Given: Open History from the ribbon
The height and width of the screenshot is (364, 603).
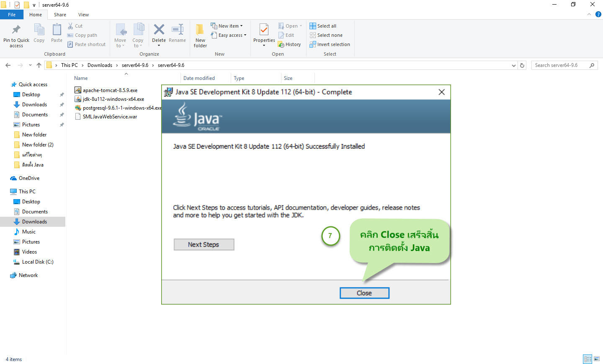Looking at the screenshot, I should coord(289,44).
